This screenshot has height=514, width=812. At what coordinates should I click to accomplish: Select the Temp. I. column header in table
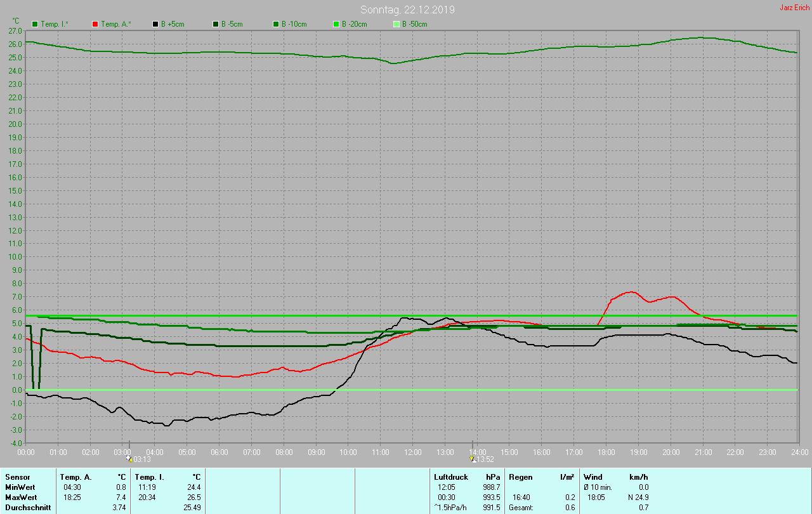point(149,477)
